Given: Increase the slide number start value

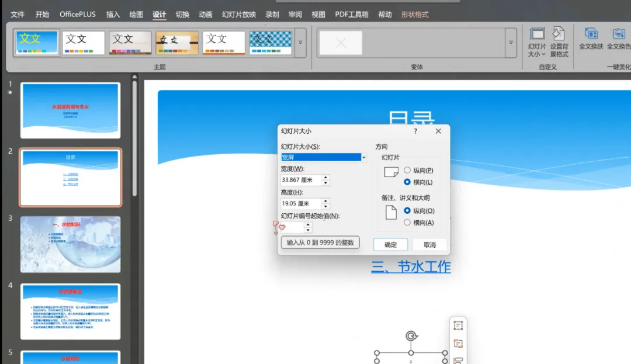Looking at the screenshot, I should (x=308, y=225).
